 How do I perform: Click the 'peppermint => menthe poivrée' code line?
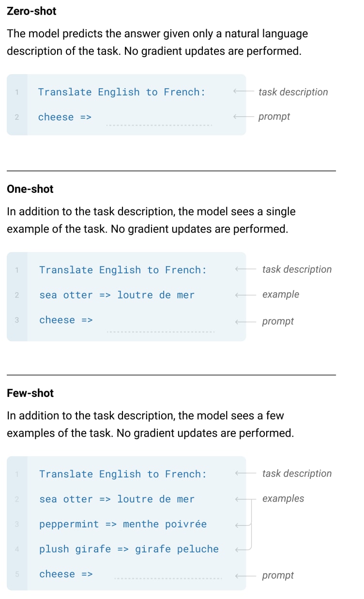coord(123,524)
